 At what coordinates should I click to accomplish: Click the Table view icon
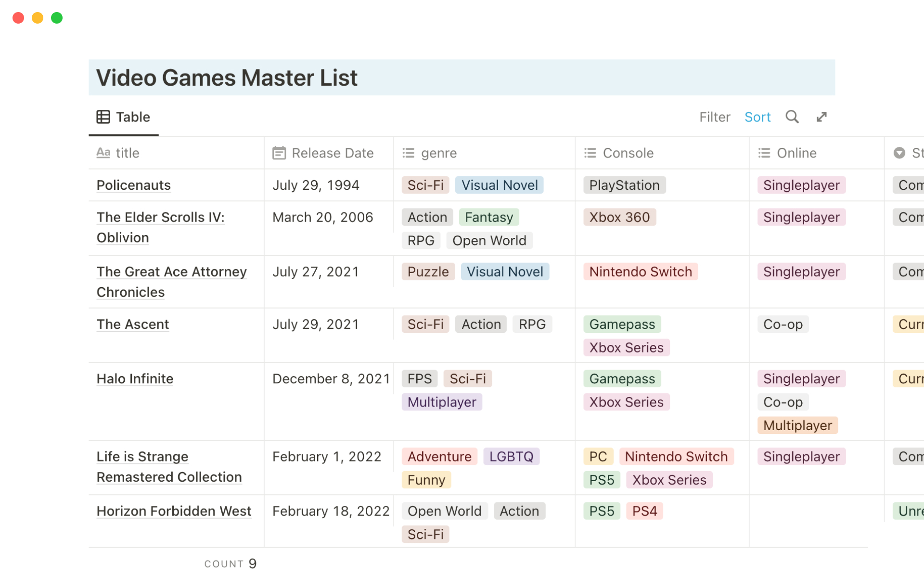pyautogui.click(x=103, y=117)
